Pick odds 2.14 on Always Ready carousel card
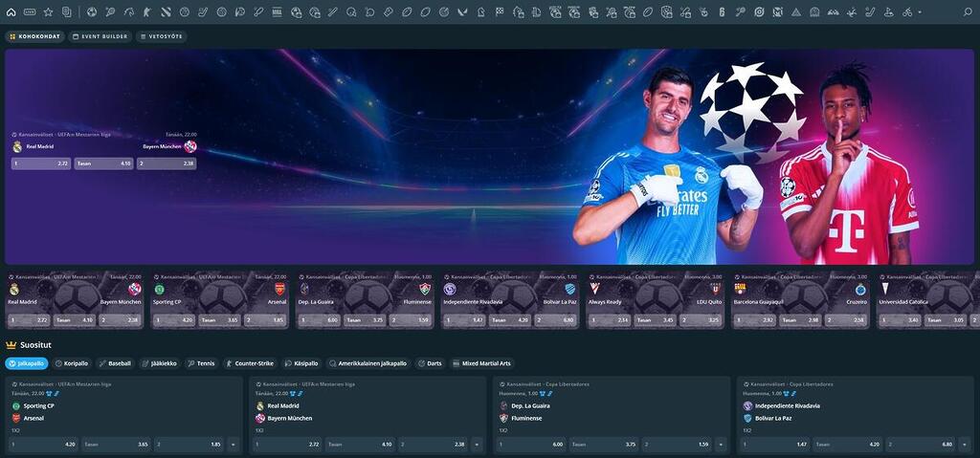This screenshot has height=458, width=980. pos(609,320)
